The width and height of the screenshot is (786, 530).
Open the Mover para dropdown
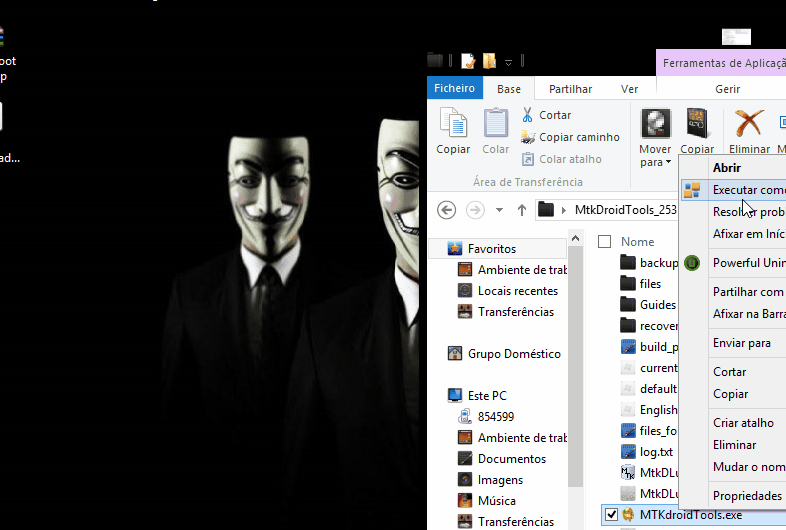tap(655, 161)
